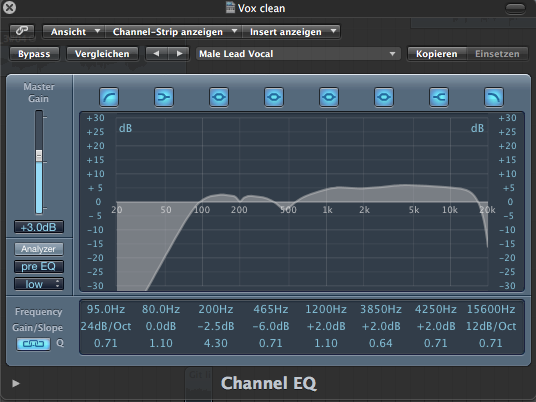Toggle the high-pass filter band button
Screen dimensions: 536x402
point(109,97)
